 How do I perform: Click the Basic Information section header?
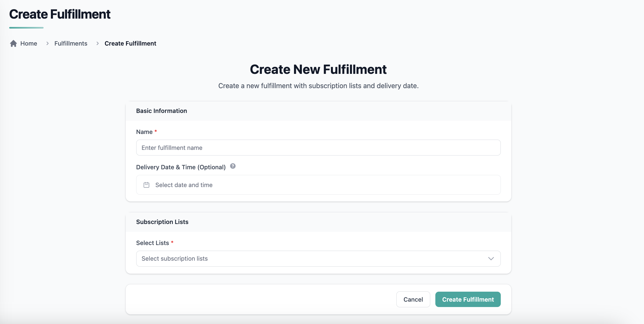click(162, 111)
